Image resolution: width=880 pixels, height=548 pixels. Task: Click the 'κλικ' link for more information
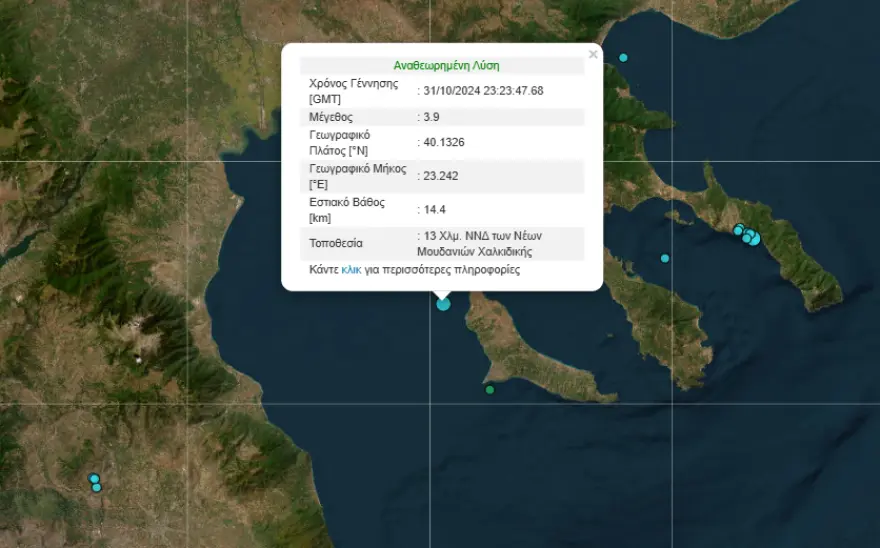(351, 270)
